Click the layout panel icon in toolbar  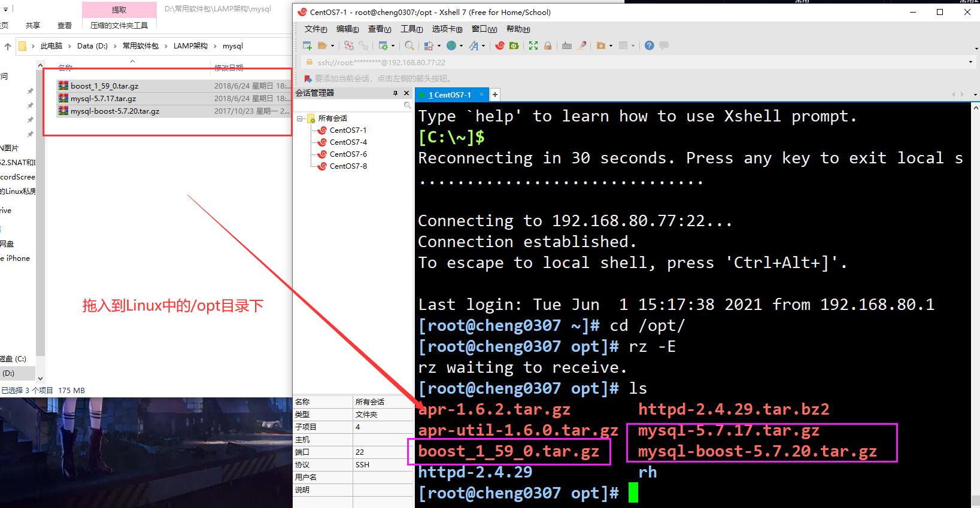pyautogui.click(x=623, y=45)
